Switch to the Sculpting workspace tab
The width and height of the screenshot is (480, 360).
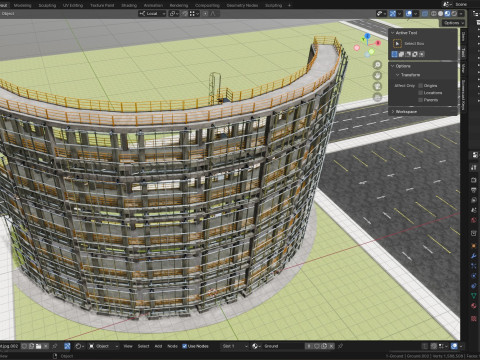(47, 5)
